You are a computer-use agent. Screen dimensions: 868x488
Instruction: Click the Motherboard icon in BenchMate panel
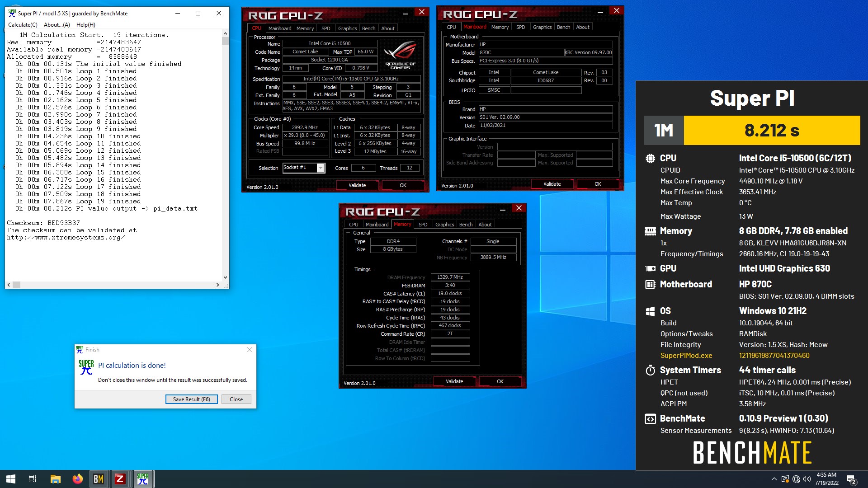650,285
